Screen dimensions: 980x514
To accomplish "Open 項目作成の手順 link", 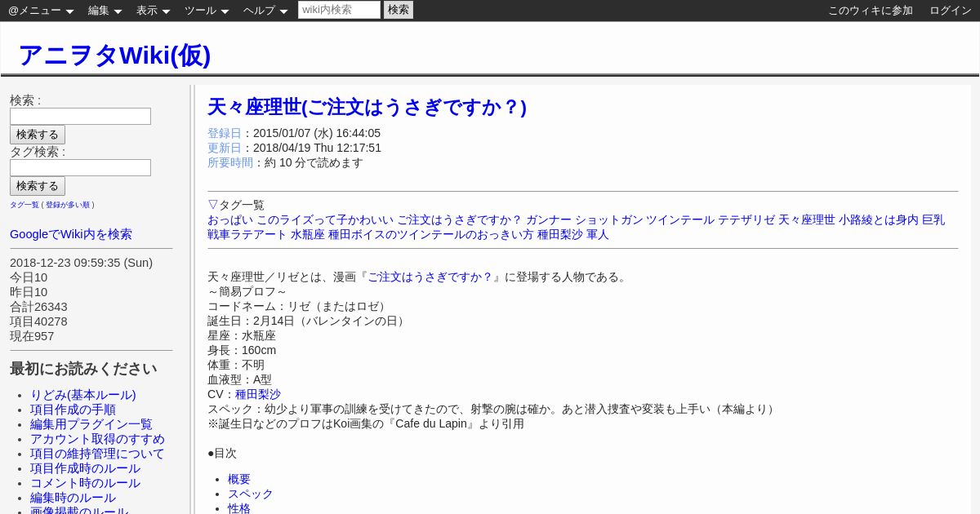I will [x=73, y=410].
